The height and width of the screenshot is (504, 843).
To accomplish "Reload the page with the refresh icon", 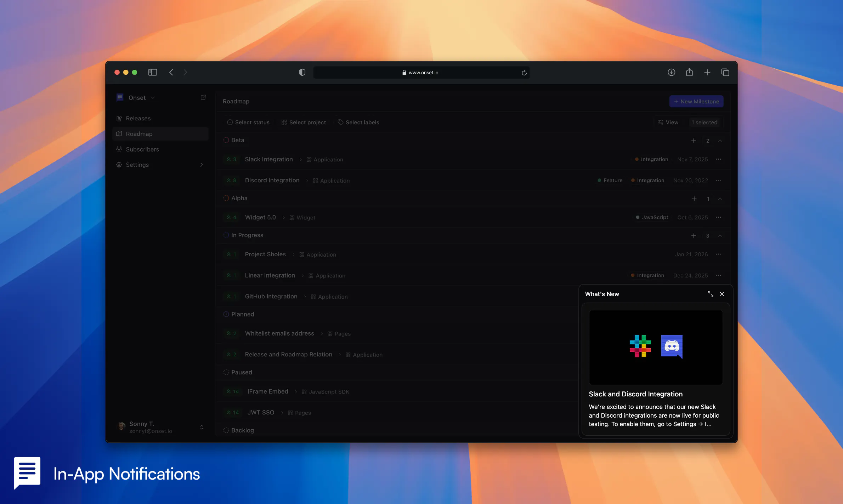I will coord(524,73).
